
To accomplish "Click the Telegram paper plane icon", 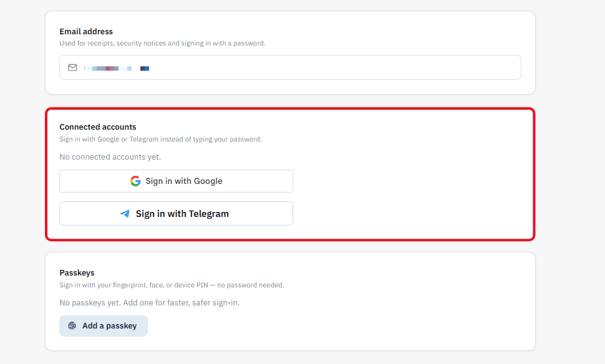I will [125, 213].
